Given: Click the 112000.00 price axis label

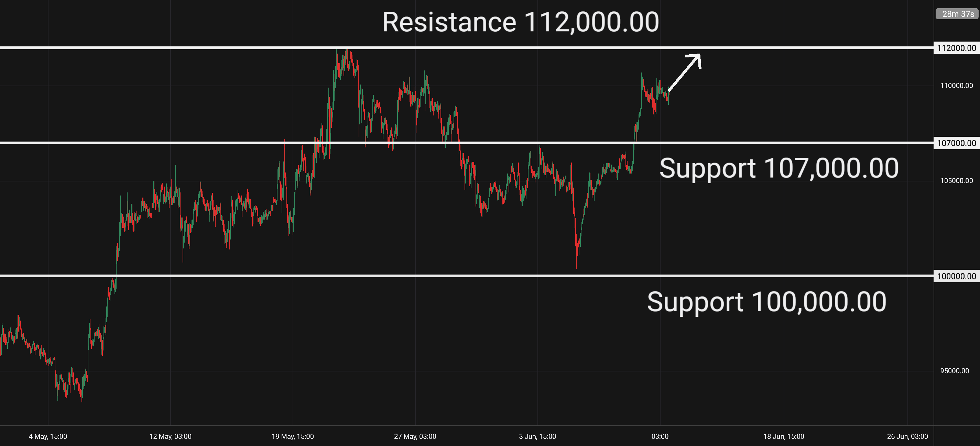Looking at the screenshot, I should pyautogui.click(x=956, y=48).
